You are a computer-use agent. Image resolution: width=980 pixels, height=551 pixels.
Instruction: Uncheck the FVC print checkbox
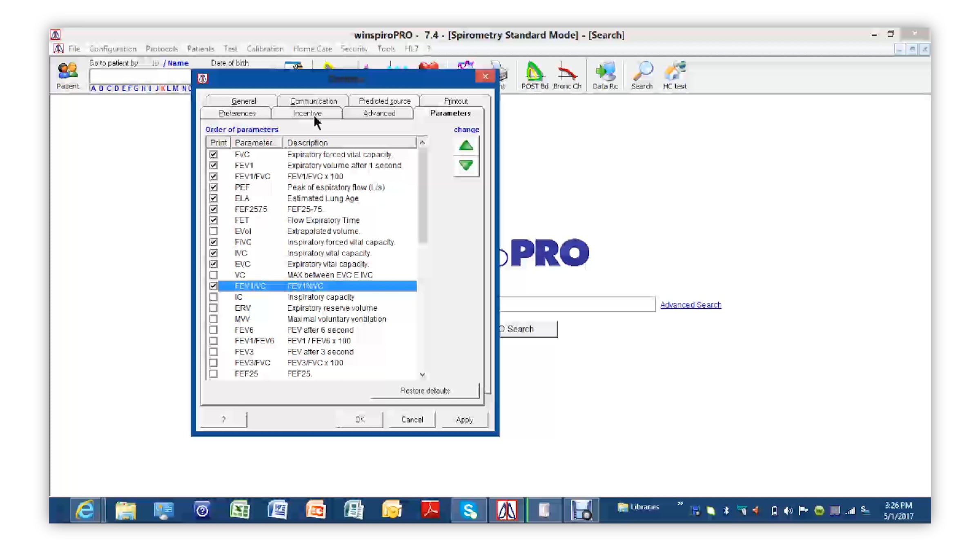point(213,154)
